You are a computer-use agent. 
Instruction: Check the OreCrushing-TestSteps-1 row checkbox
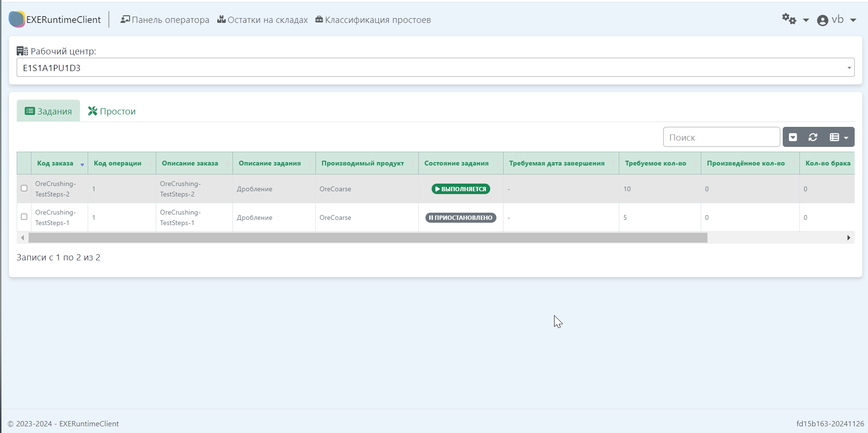point(24,217)
